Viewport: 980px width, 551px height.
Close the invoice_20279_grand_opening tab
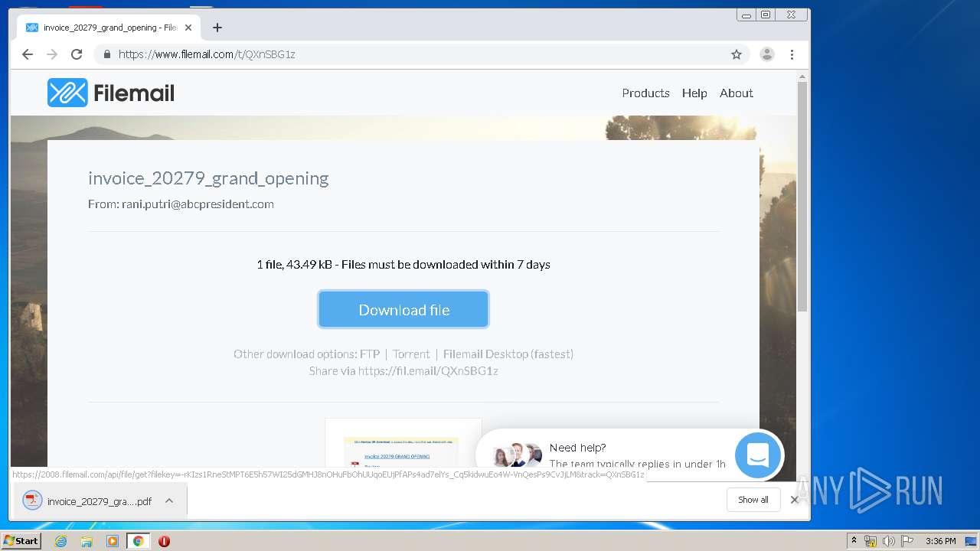click(188, 28)
